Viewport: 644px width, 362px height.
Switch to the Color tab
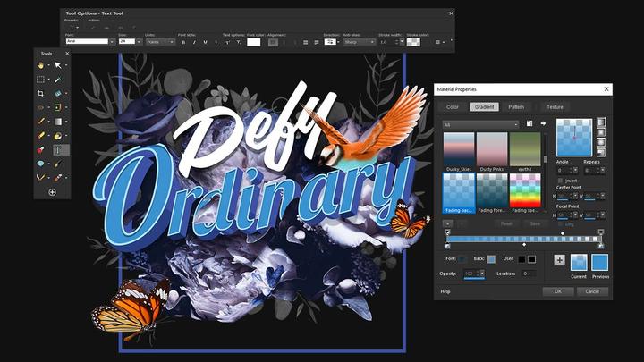[x=453, y=106]
